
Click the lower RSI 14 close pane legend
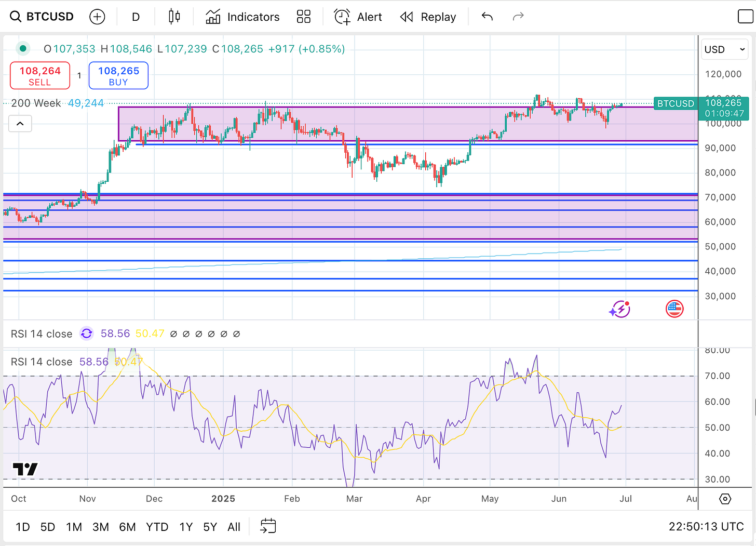pyautogui.click(x=42, y=362)
